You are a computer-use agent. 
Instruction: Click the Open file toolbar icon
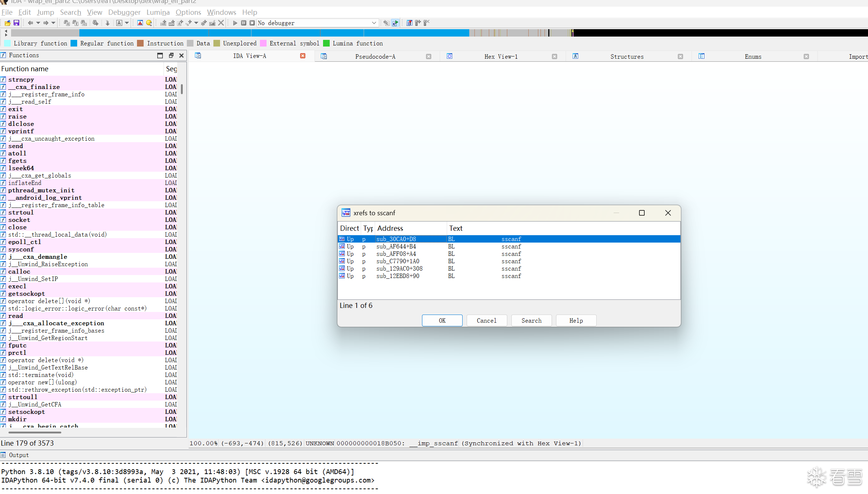click(x=7, y=23)
